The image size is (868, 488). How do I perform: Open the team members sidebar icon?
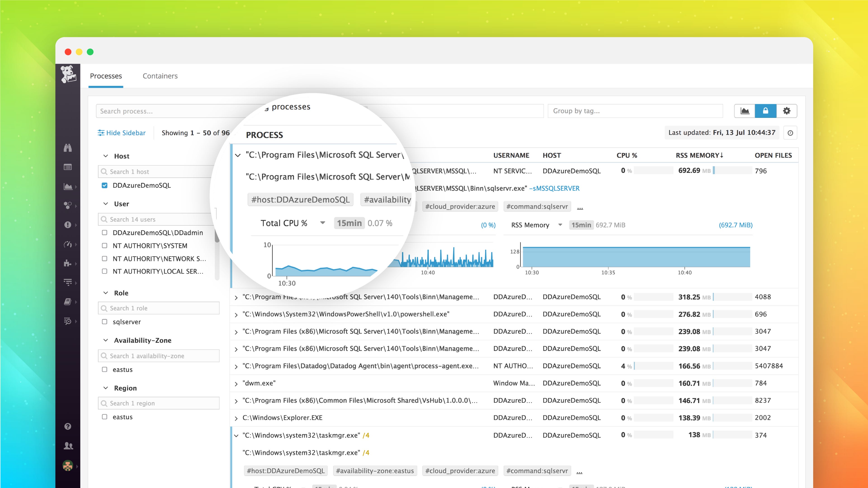point(68,446)
